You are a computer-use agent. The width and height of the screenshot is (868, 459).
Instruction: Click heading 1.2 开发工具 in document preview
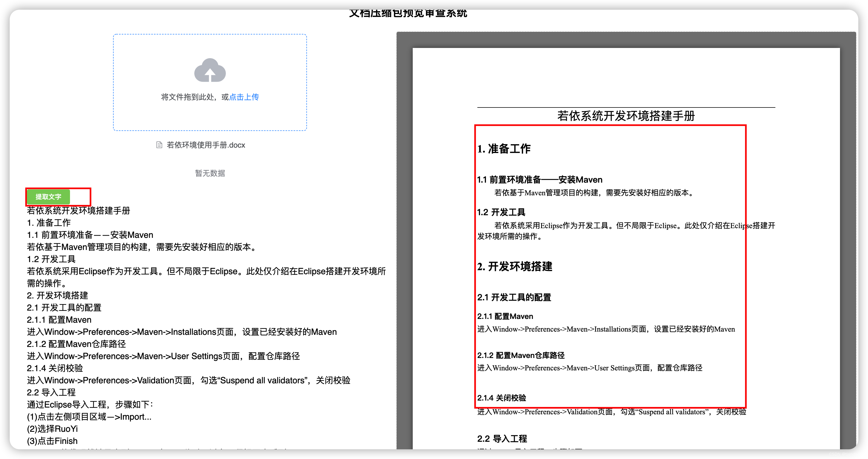coord(501,212)
